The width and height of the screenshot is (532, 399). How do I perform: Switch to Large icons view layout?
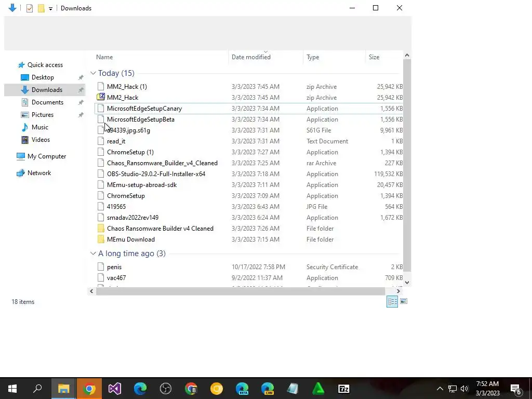403,301
